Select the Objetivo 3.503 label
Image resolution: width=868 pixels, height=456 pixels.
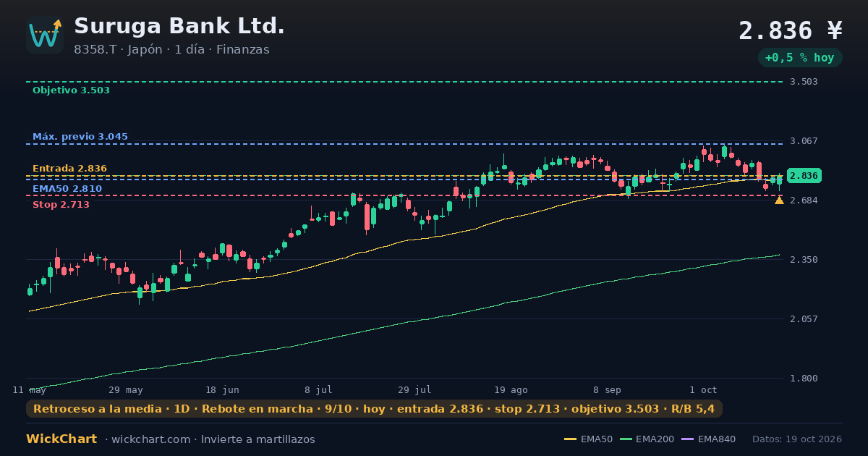71,90
